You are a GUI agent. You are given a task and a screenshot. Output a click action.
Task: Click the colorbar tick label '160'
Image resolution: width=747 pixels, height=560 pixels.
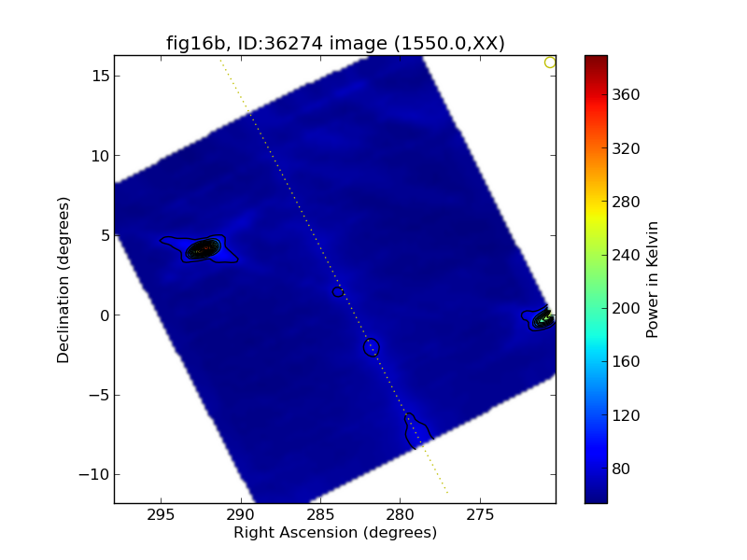click(x=626, y=362)
